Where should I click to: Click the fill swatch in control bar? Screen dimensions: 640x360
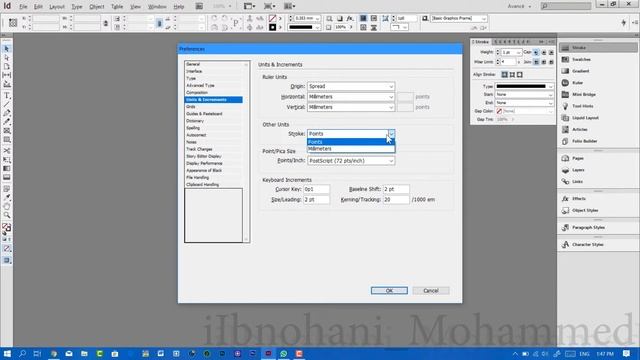click(272, 18)
